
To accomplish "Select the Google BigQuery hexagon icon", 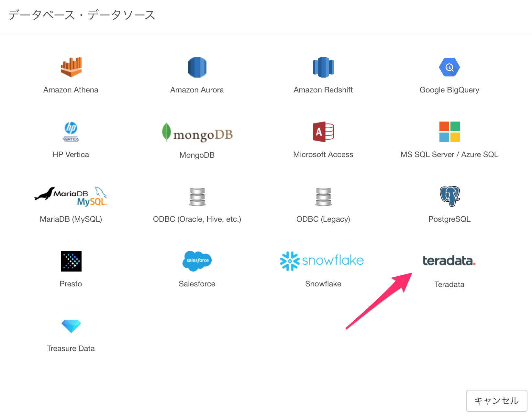I will 449,67.
